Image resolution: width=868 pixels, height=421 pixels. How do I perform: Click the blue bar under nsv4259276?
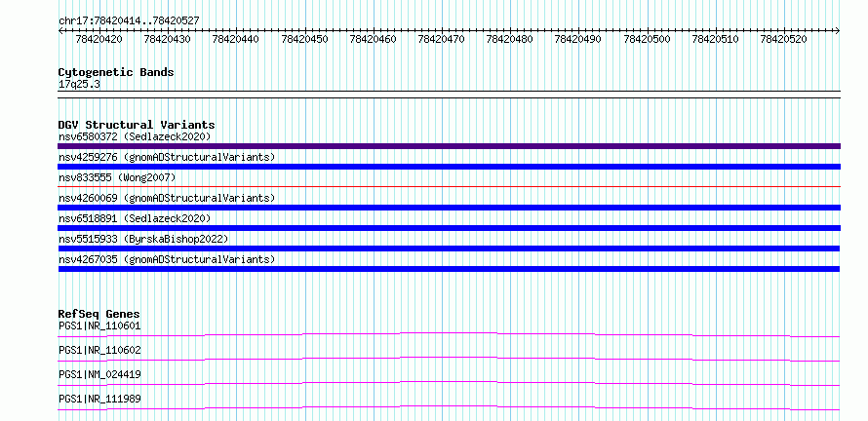(449, 167)
